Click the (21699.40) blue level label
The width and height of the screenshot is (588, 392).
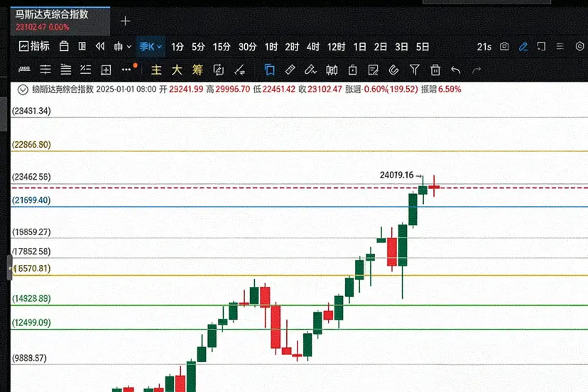click(31, 200)
